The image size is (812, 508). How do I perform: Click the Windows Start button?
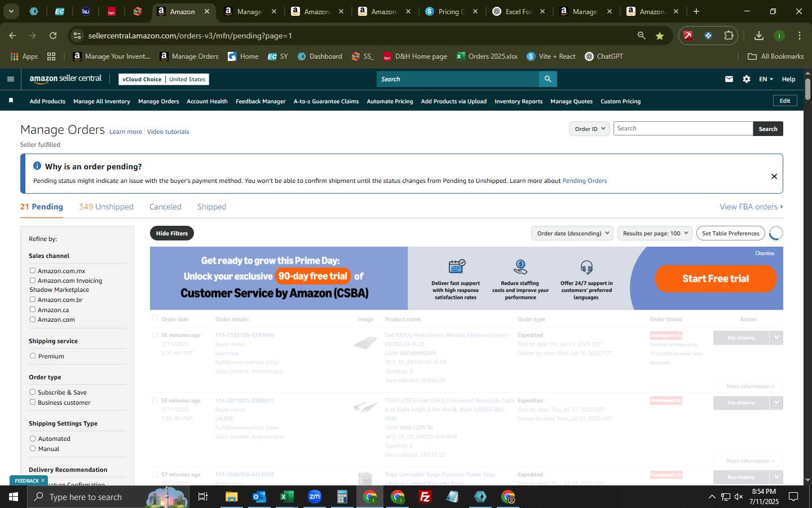pyautogui.click(x=14, y=497)
